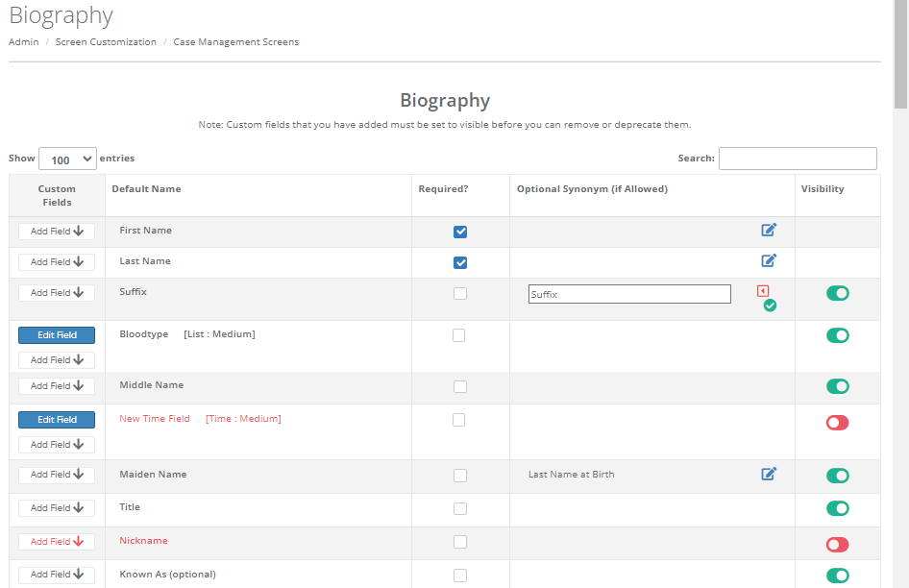Open the Last Name synonym editor pencil
This screenshot has height=588, width=909.
coord(768,260)
